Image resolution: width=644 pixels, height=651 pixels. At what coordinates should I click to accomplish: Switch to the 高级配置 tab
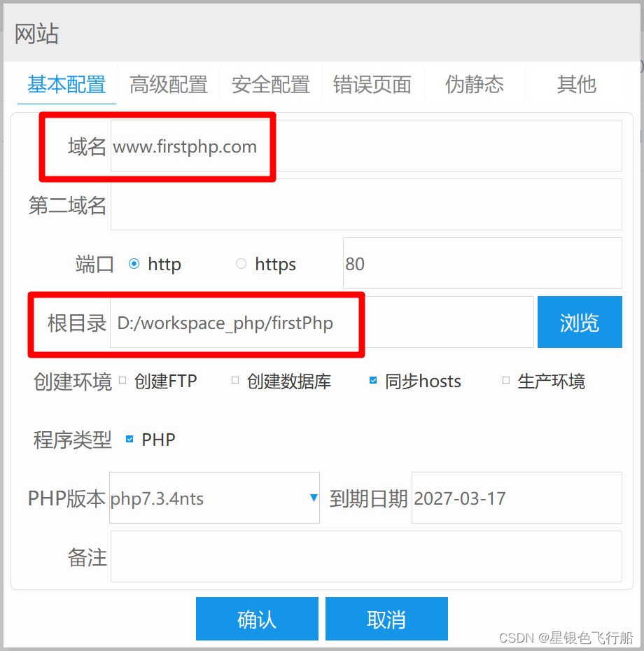[168, 85]
